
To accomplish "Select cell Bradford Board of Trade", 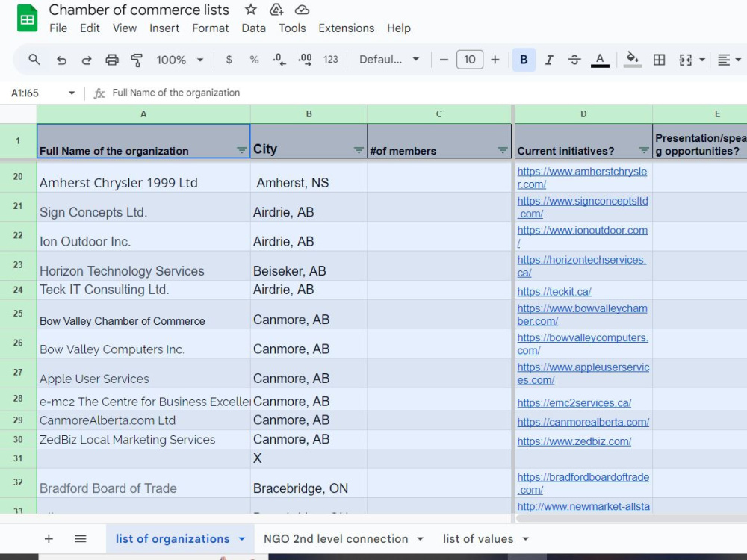I will pos(143,483).
